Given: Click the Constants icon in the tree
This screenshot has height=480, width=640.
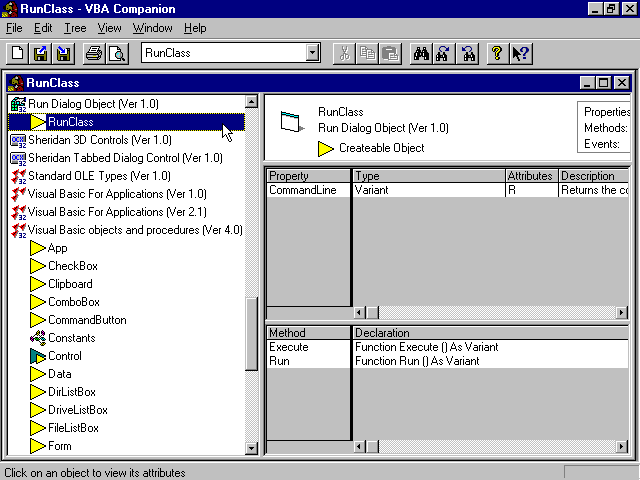Looking at the screenshot, I should [38, 338].
